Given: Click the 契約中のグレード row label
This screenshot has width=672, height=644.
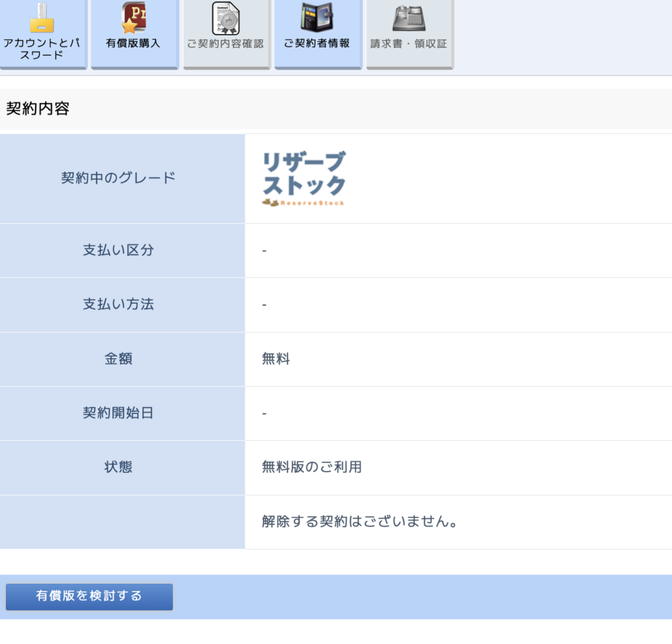Looking at the screenshot, I should coord(118,178).
